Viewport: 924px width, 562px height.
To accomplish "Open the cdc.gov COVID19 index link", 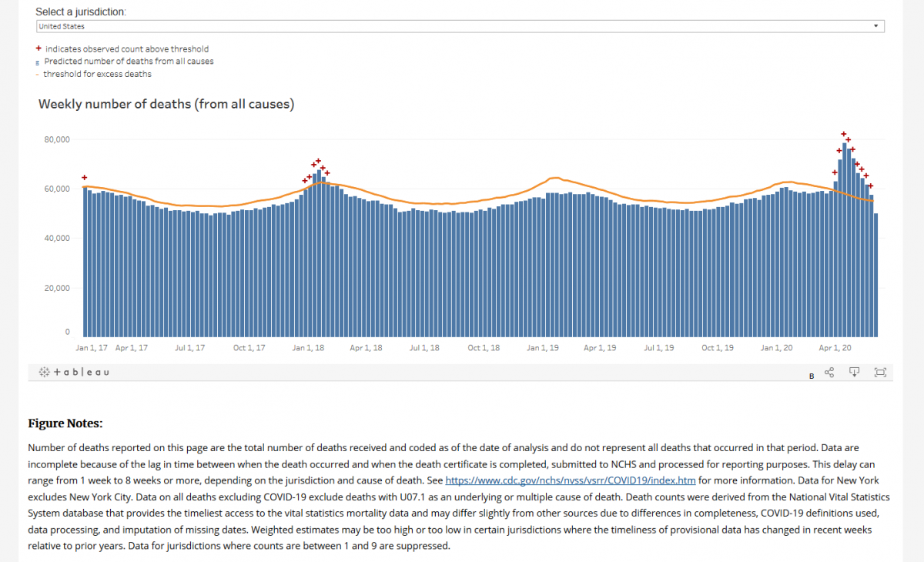I will 571,480.
